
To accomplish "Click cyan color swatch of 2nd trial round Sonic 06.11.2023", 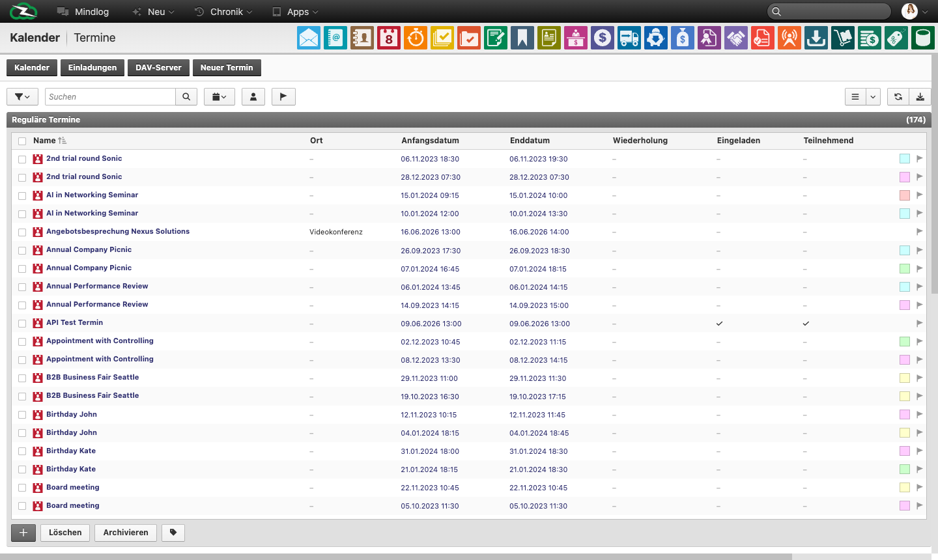I will point(905,159).
